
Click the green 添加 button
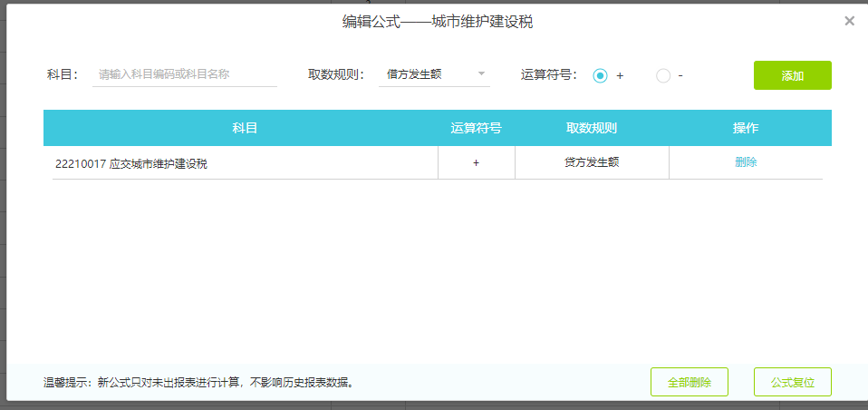[x=792, y=75]
